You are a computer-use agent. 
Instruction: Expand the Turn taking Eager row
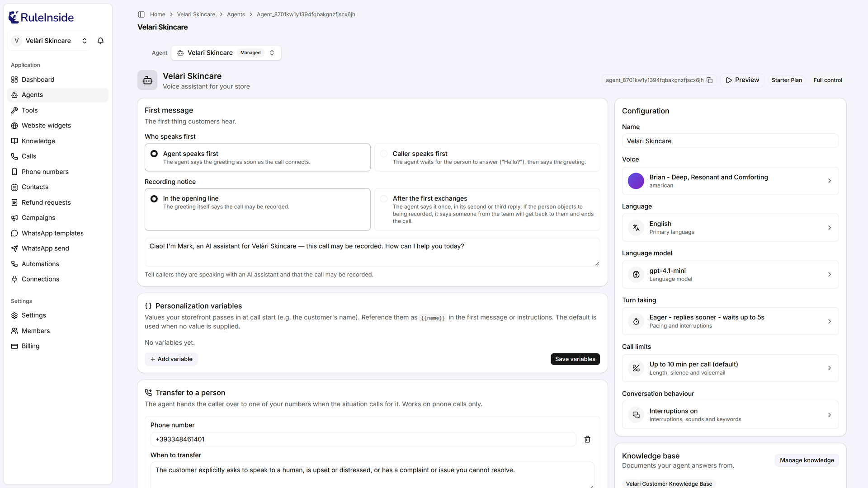tap(730, 321)
